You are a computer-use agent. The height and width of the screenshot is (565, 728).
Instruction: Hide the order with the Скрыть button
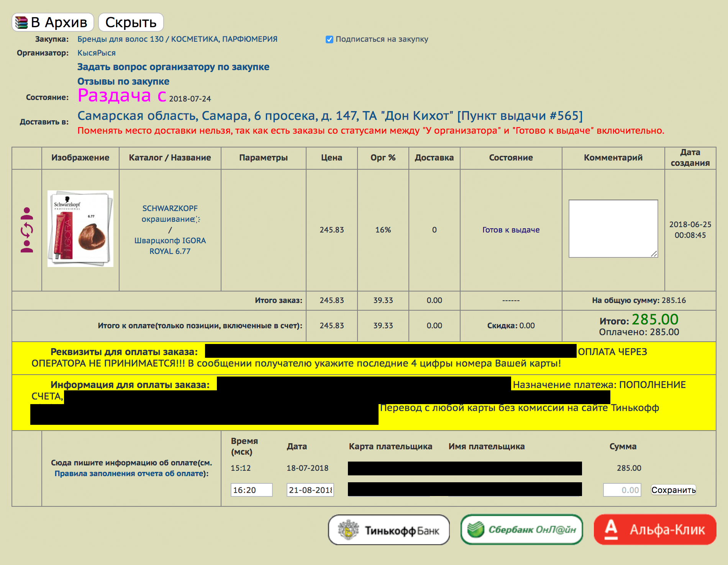(131, 22)
